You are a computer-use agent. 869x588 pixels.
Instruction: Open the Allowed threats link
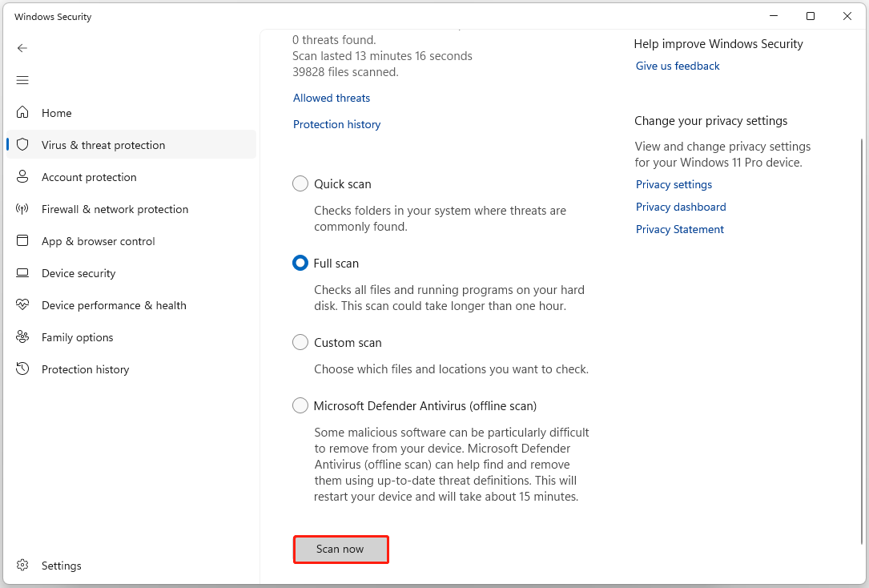tap(332, 98)
